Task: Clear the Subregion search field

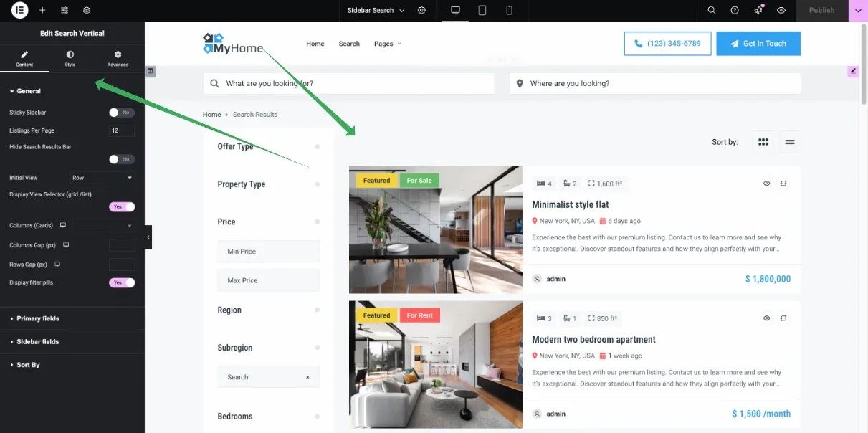Action: (x=307, y=377)
